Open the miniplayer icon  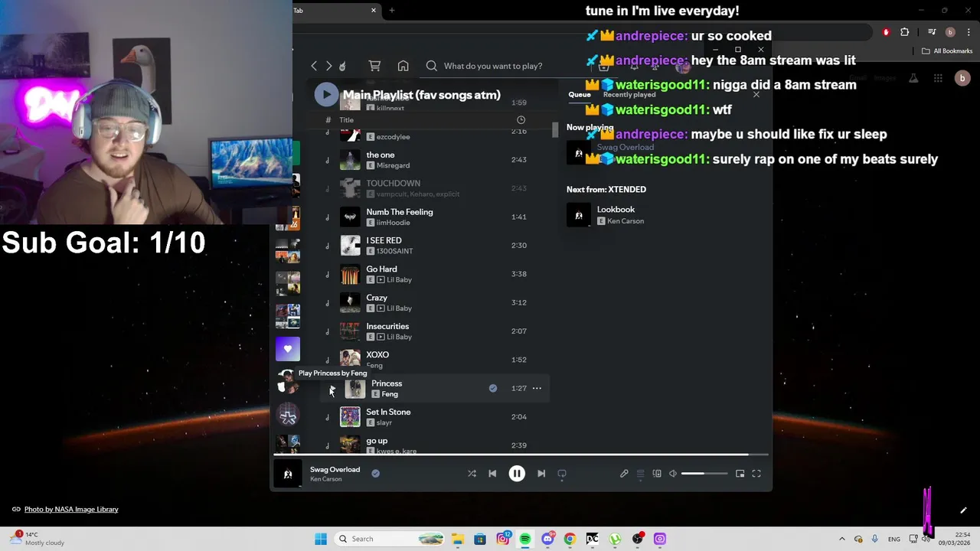[x=740, y=474]
